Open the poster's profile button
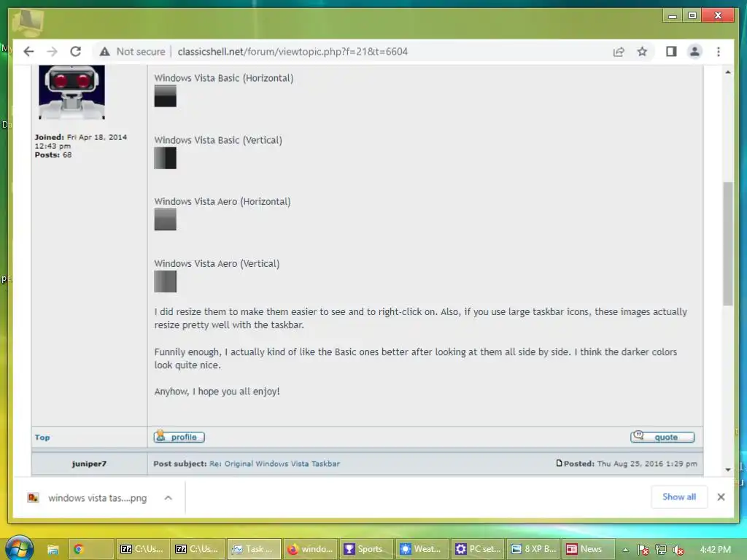The width and height of the screenshot is (747, 560). point(179,437)
